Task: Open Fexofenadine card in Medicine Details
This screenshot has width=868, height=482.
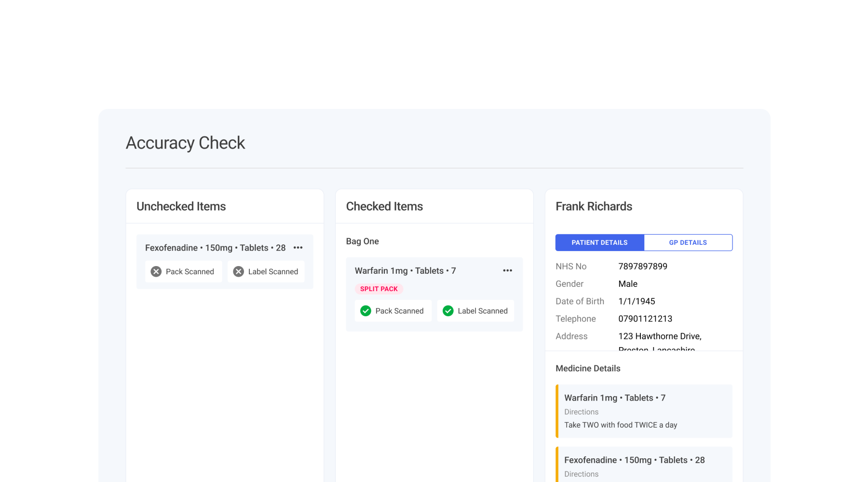Action: pos(644,465)
